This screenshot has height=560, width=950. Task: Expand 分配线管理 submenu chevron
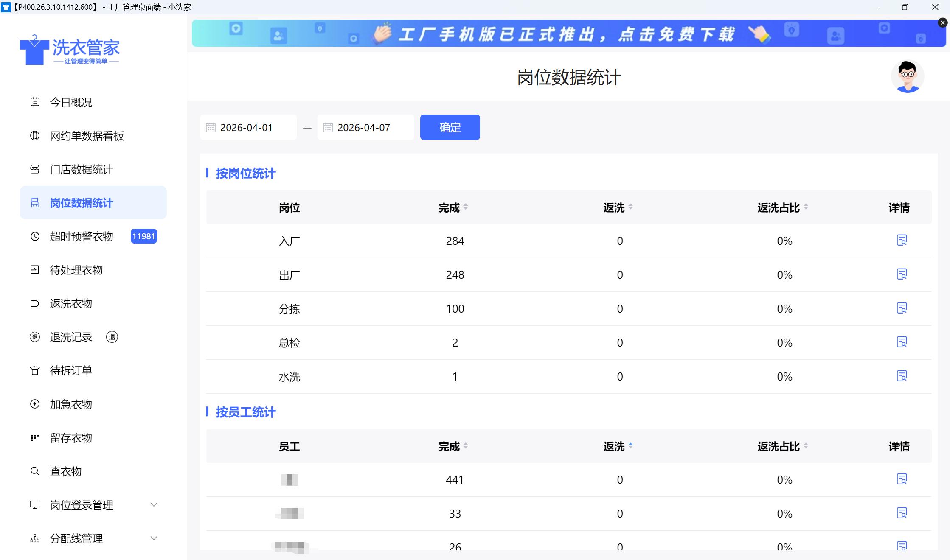point(154,538)
